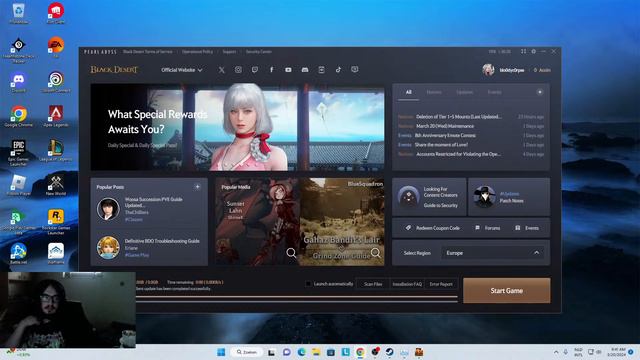Click the Black Desert logo
Viewport: 640px width, 360px height.
point(114,70)
